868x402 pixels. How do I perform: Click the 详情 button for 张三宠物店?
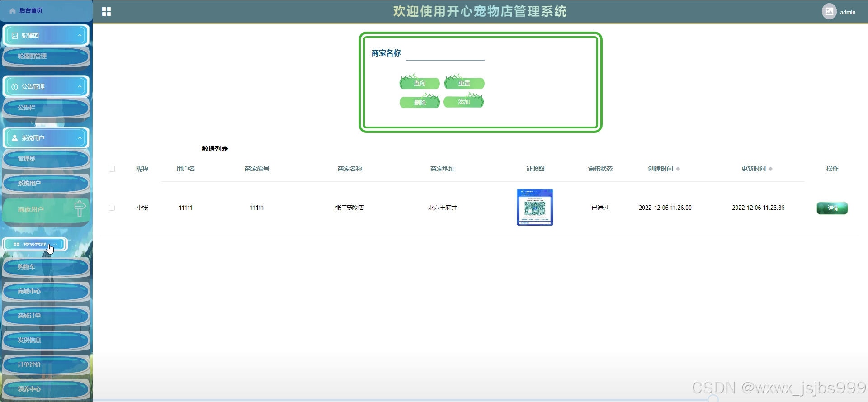(832, 208)
